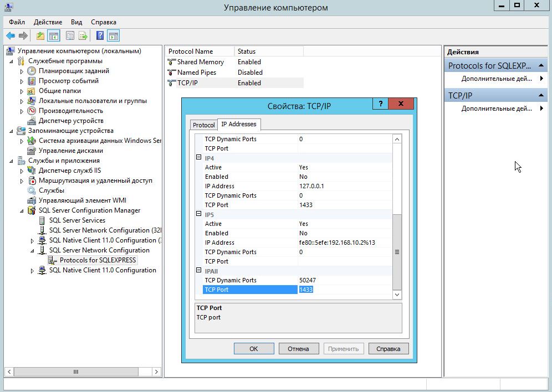Toggle the Show/Hide Console Tree icon
The height and width of the screenshot is (392, 552).
(54, 35)
